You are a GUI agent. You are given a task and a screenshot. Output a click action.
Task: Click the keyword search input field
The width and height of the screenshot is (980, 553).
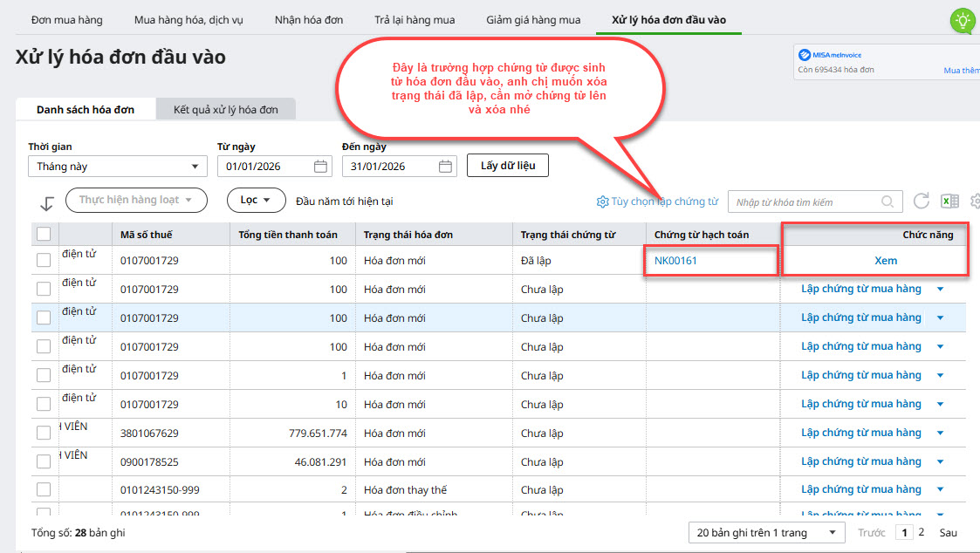803,202
